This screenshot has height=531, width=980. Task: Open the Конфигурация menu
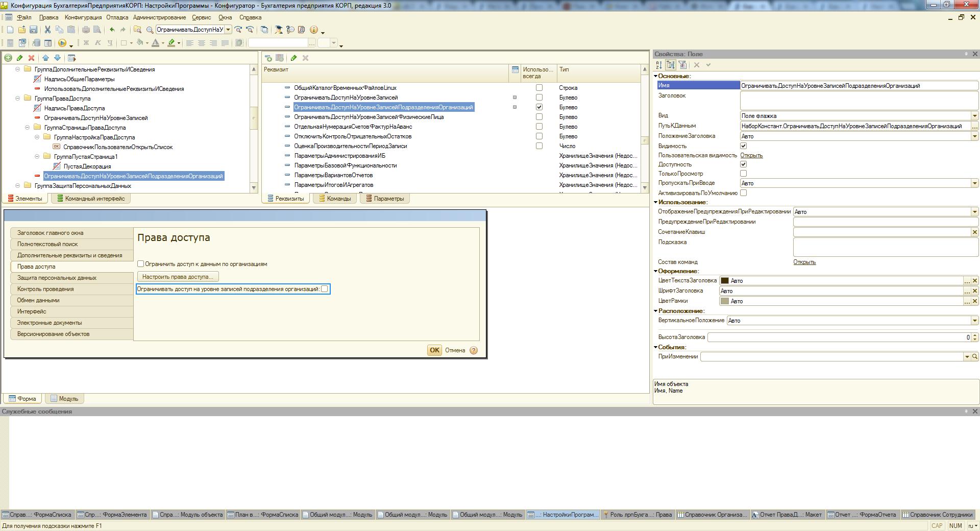point(83,17)
